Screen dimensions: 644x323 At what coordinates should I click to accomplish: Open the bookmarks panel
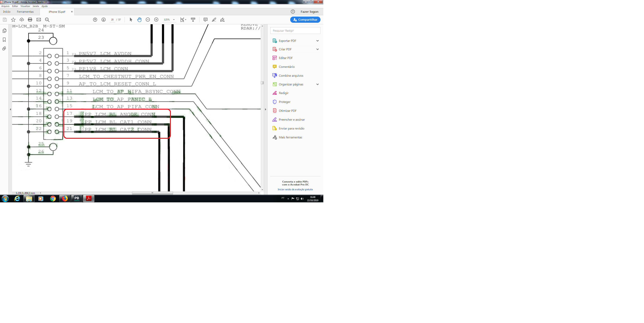(x=4, y=40)
